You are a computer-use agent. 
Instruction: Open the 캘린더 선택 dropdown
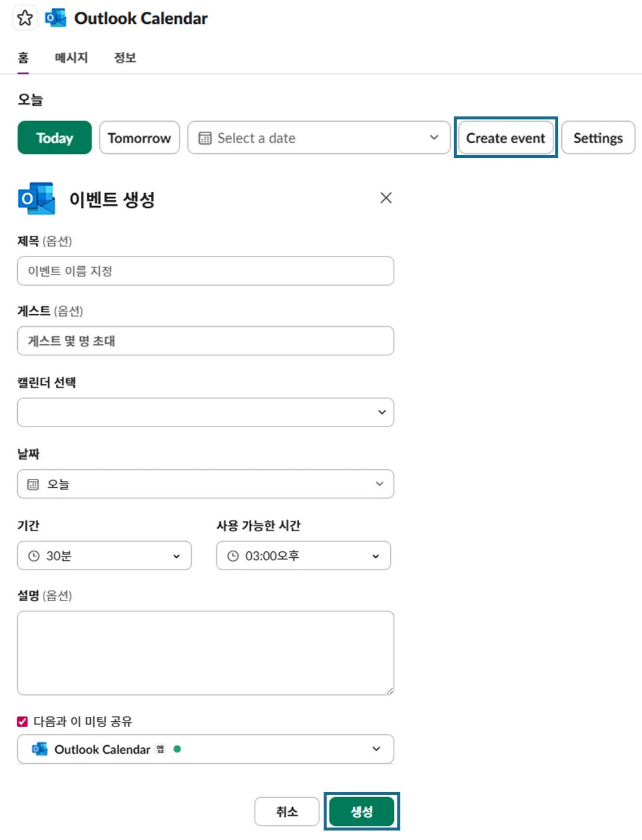tap(205, 412)
